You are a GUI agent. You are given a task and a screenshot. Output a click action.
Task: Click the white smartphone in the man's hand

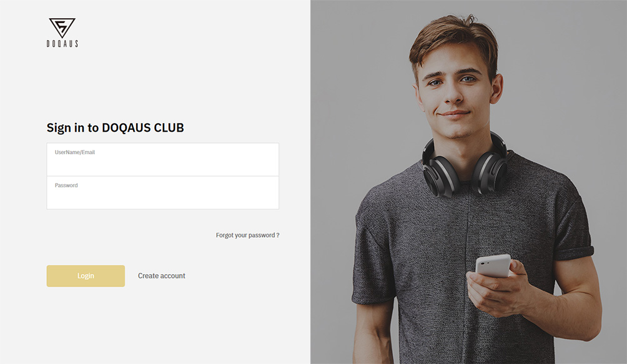(493, 266)
